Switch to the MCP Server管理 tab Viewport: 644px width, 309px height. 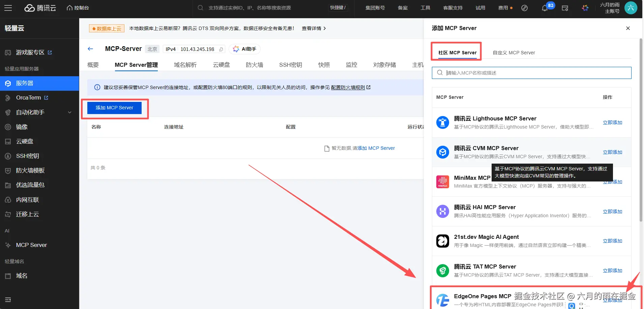tap(136, 65)
